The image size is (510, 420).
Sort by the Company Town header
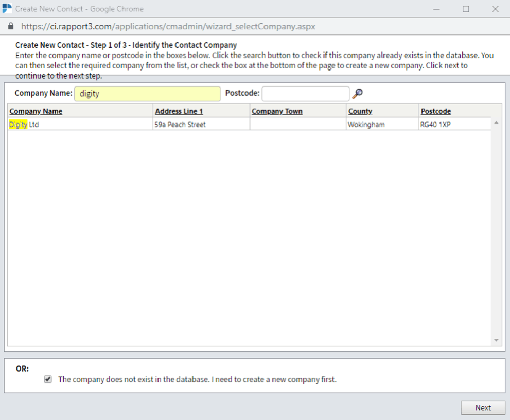click(277, 111)
